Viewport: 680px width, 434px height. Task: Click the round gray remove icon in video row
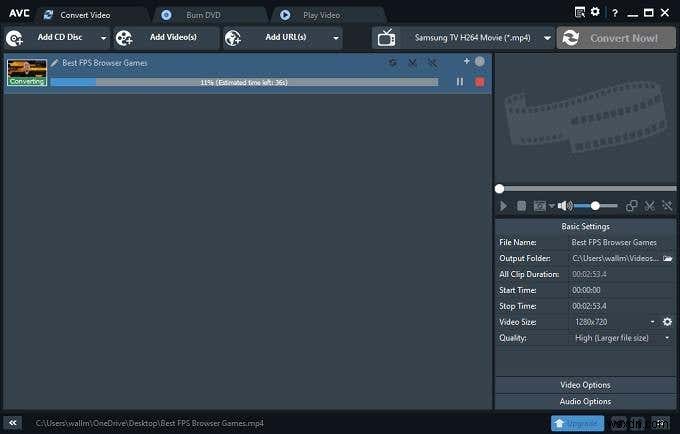[x=480, y=62]
